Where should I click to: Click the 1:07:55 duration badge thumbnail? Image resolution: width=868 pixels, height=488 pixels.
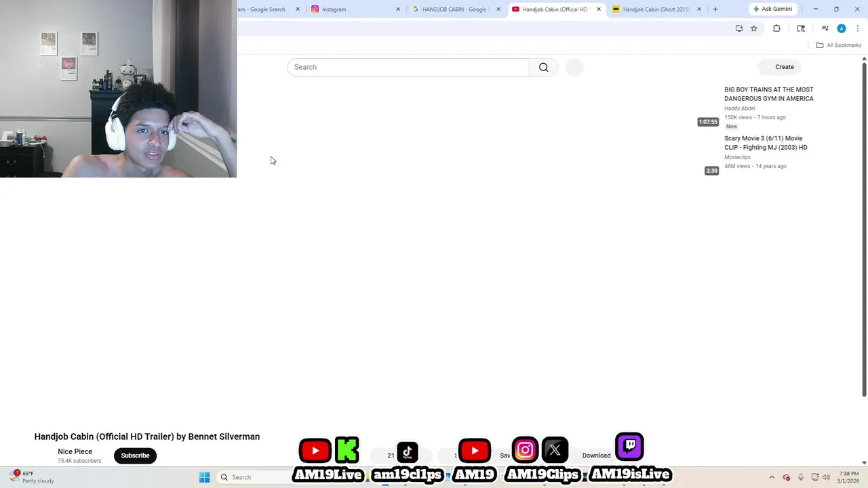pos(708,122)
